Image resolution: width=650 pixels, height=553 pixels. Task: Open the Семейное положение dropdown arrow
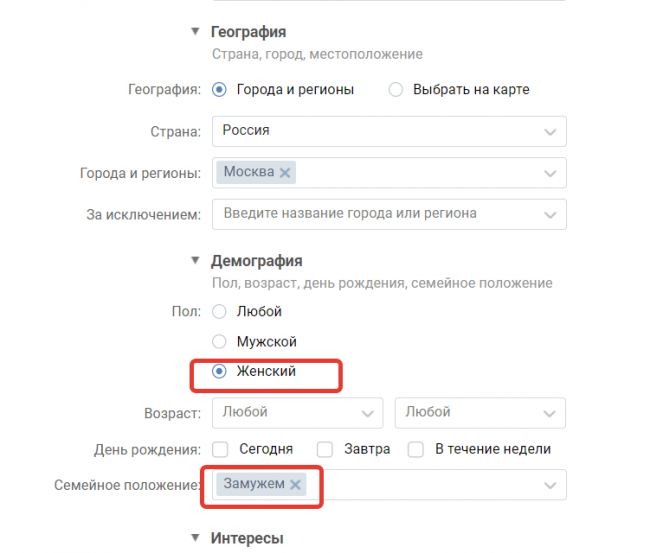(x=549, y=485)
